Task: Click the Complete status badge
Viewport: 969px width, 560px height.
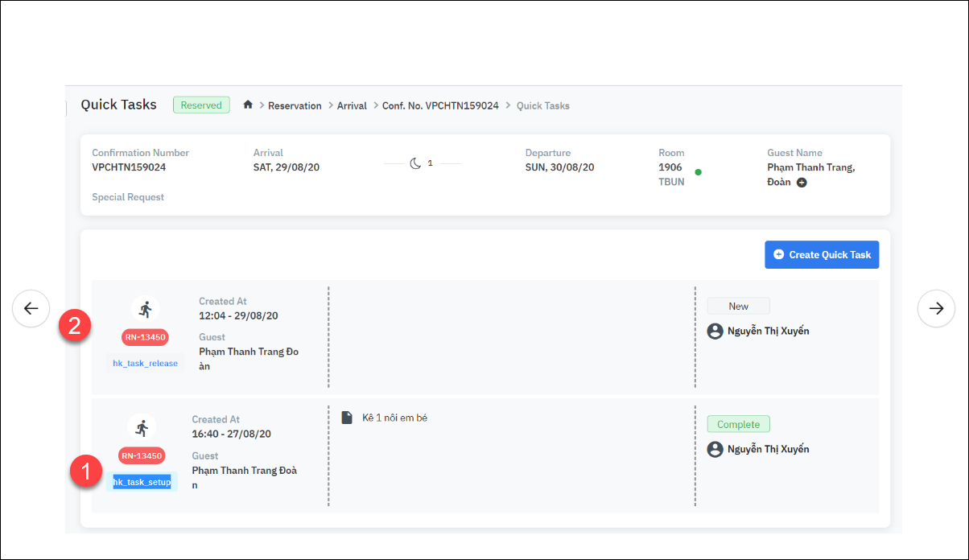Action: (x=738, y=424)
